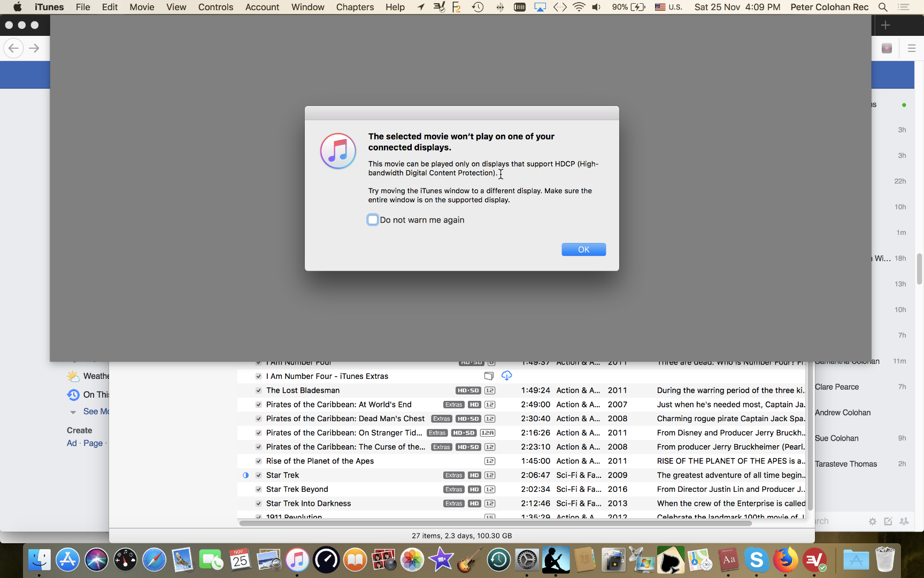Click the iTunes horizontal scrollbar
Screen dimensions: 924x578
[495, 523]
